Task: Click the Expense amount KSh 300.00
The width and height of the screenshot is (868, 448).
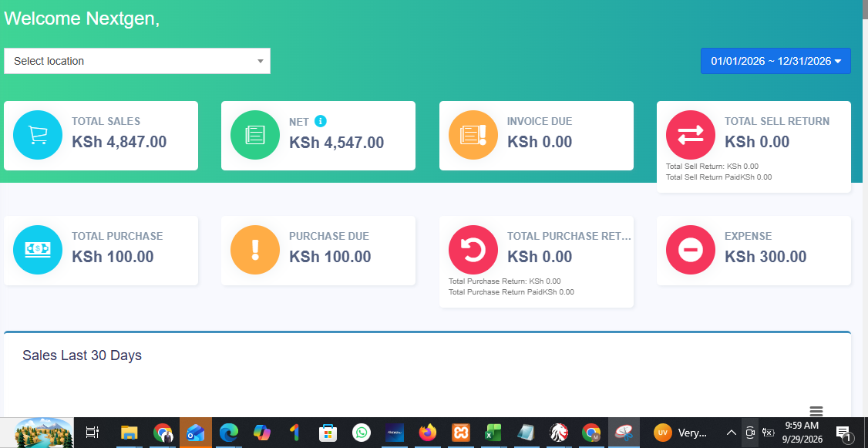Action: [x=765, y=257]
